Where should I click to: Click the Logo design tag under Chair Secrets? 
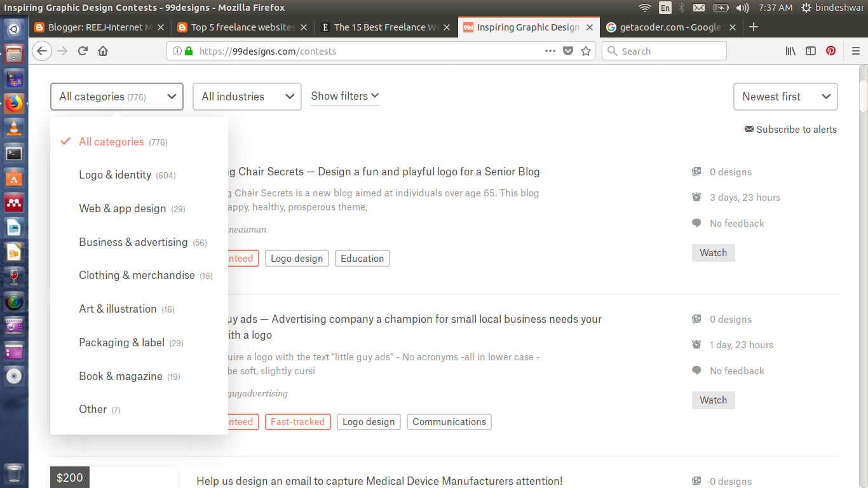coord(297,259)
